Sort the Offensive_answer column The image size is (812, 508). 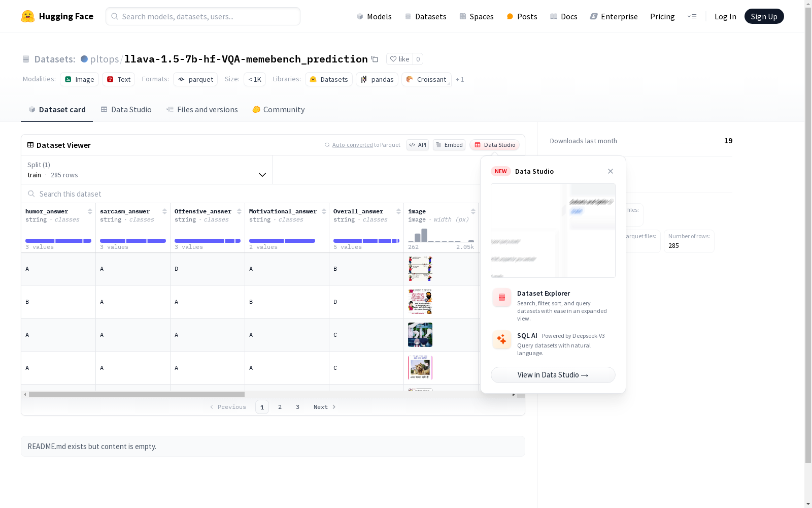click(x=239, y=211)
